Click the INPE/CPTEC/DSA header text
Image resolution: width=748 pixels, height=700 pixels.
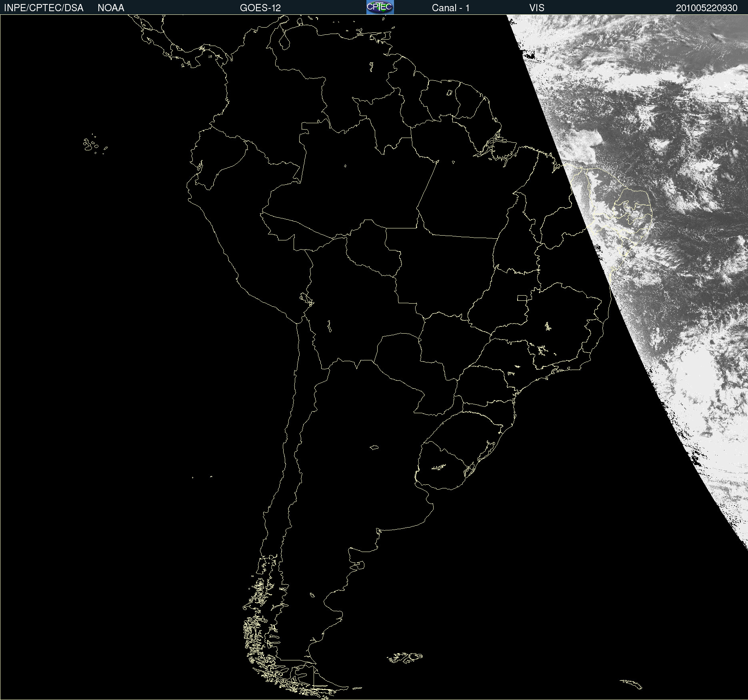pyautogui.click(x=44, y=8)
